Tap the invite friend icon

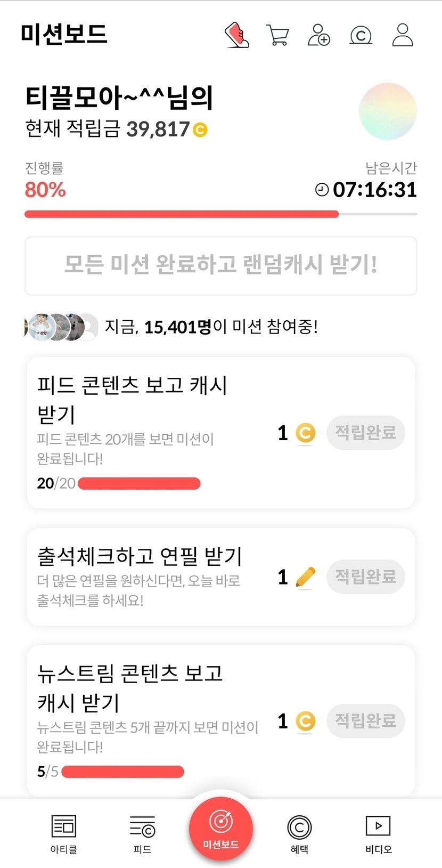click(x=319, y=35)
